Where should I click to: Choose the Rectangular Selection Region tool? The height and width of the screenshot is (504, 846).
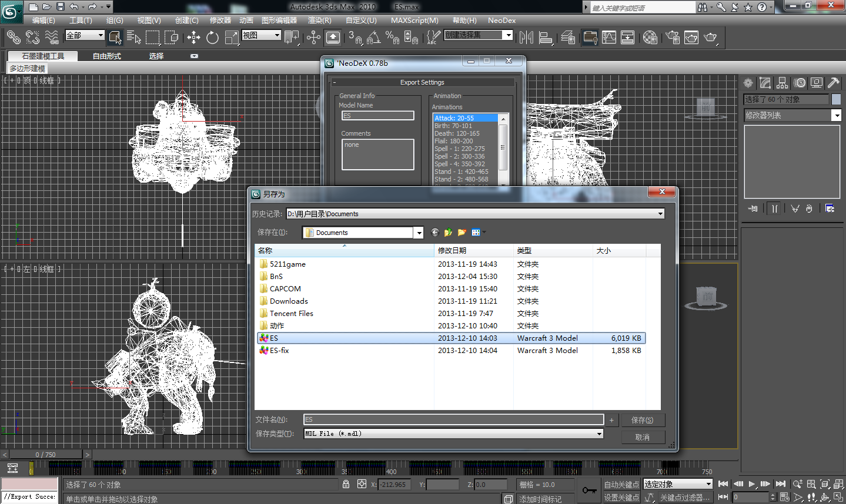153,38
